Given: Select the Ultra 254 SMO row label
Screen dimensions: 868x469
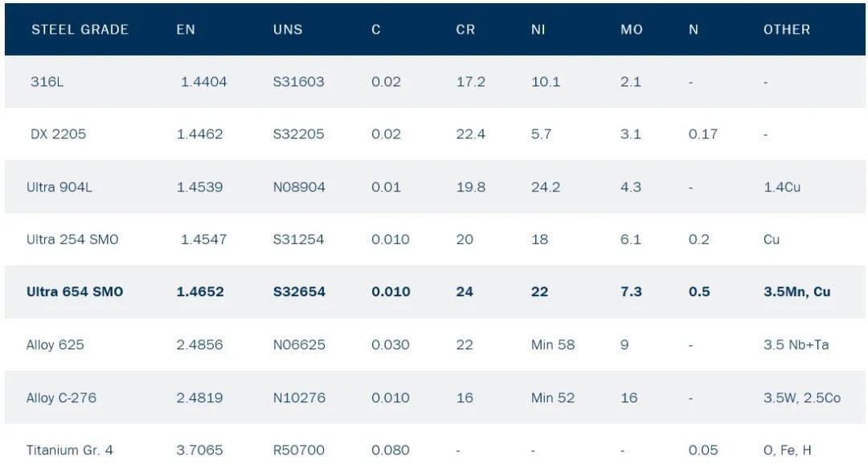Looking at the screenshot, I should click(x=72, y=239).
